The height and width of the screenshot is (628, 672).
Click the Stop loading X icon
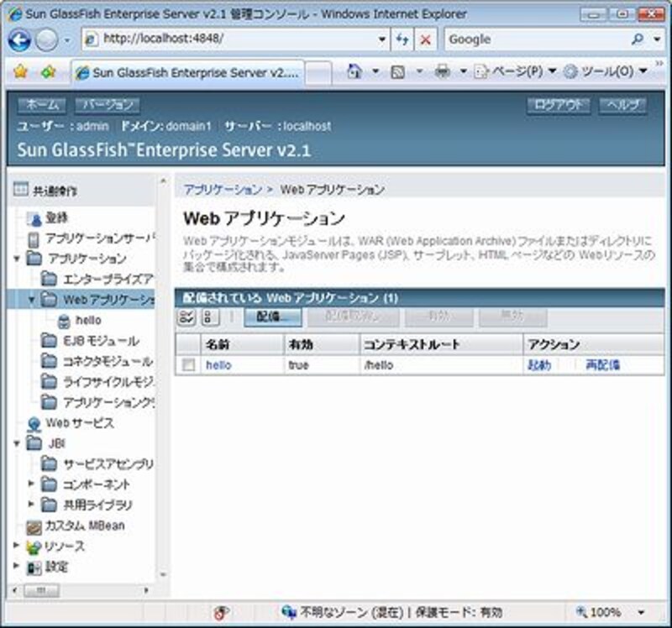[x=426, y=39]
